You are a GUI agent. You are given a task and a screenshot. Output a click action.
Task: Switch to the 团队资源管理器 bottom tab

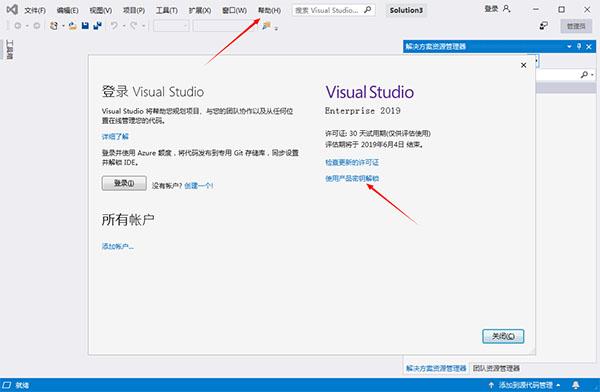(496, 368)
